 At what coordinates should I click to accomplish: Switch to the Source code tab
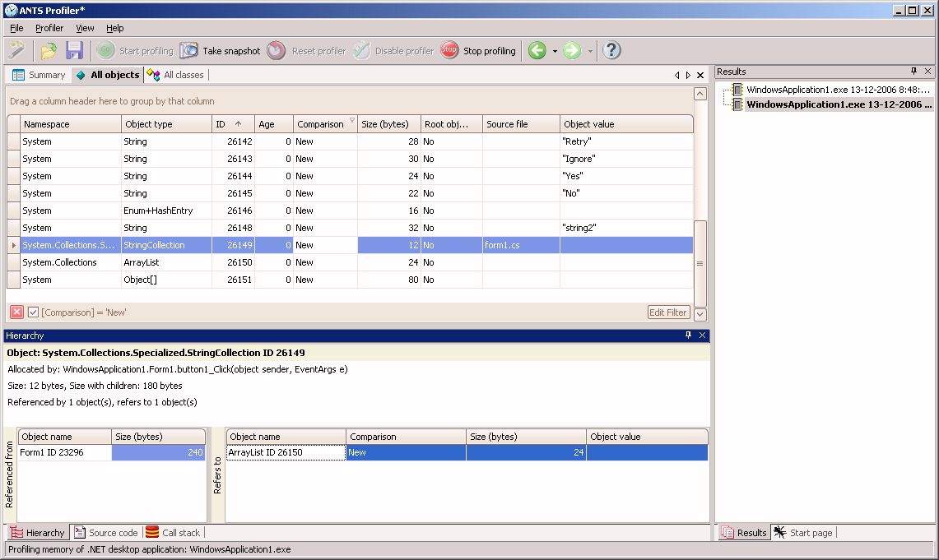[105, 533]
